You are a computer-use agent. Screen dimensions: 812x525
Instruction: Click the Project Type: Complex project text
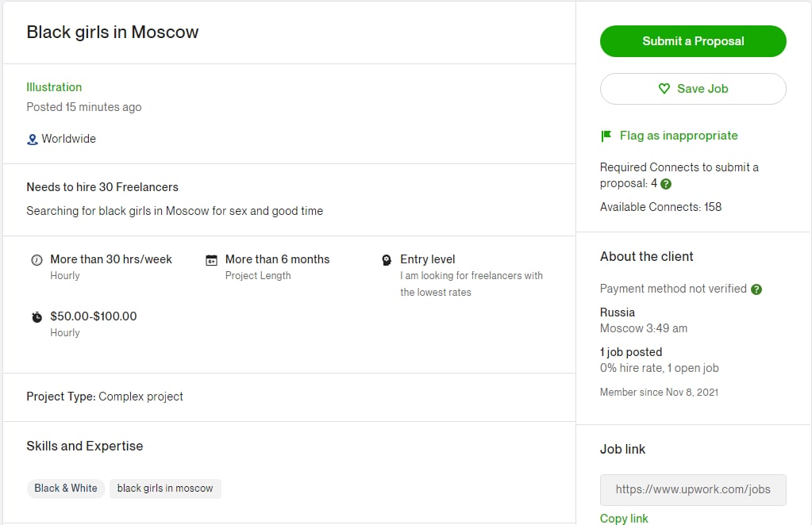105,397
